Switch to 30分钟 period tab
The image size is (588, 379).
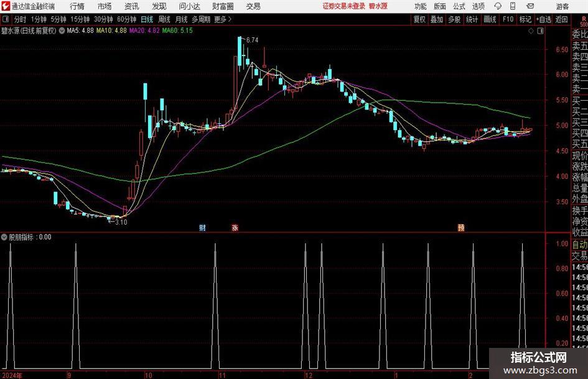pos(103,19)
